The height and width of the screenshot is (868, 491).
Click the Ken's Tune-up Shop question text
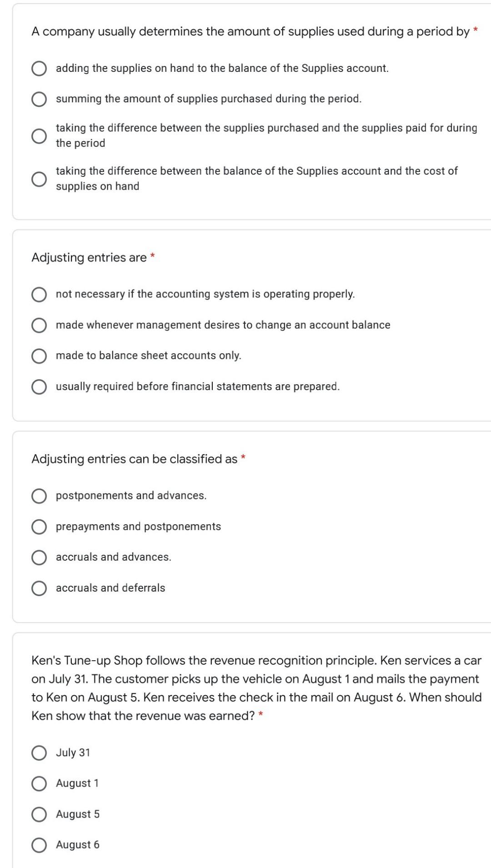point(256,688)
